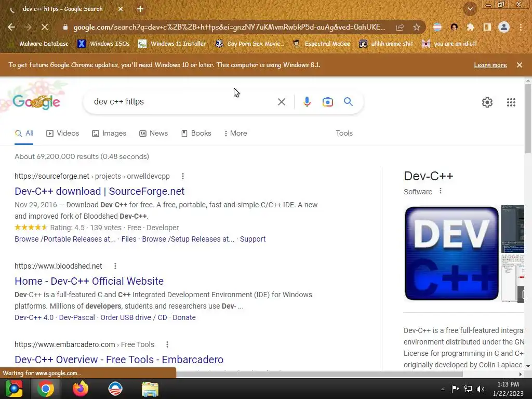This screenshot has height=399, width=532.
Task: Open the Extensions puzzle-piece menu
Action: tap(470, 27)
